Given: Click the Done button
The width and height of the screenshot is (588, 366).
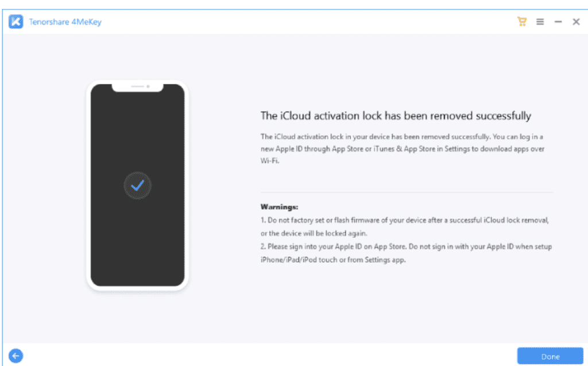Looking at the screenshot, I should click(550, 356).
